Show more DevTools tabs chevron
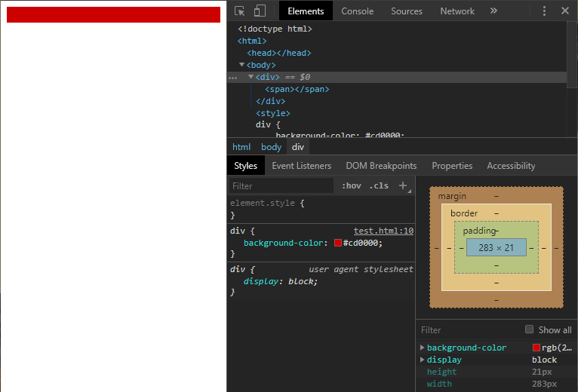Image resolution: width=578 pixels, height=392 pixels. click(493, 11)
